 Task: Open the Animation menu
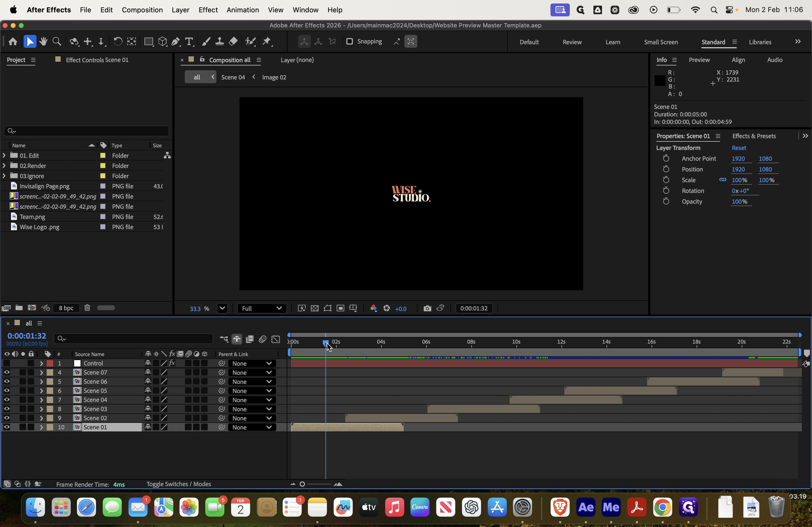[x=242, y=10]
